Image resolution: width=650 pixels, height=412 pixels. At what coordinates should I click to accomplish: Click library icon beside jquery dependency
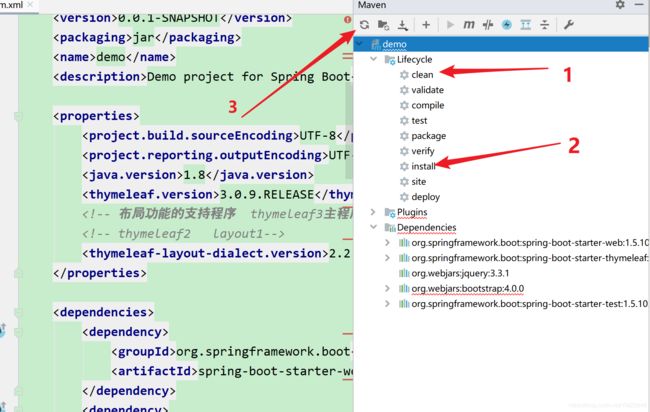[x=404, y=273]
